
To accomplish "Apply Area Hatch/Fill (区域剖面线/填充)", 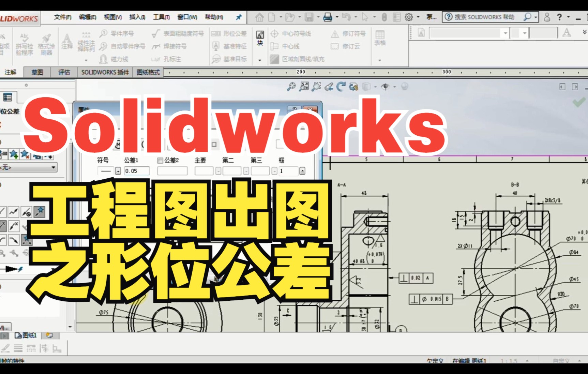I will tap(297, 59).
